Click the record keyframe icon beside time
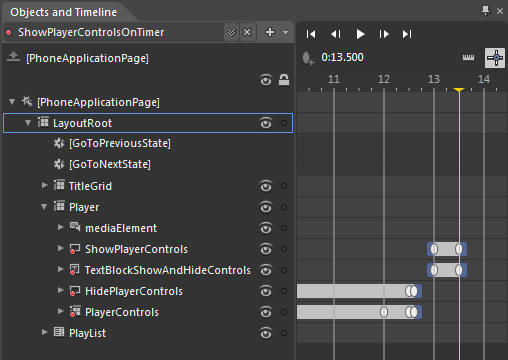The width and height of the screenshot is (508, 360). coord(308,58)
